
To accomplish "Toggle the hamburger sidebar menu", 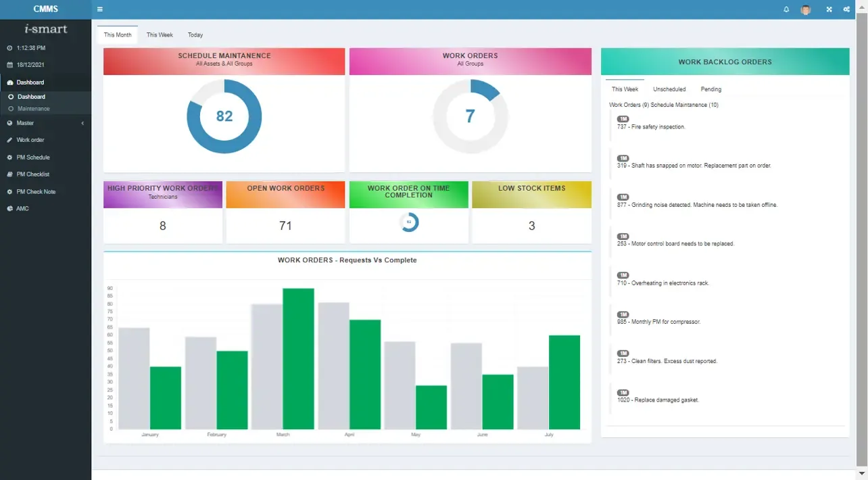I will (x=100, y=9).
